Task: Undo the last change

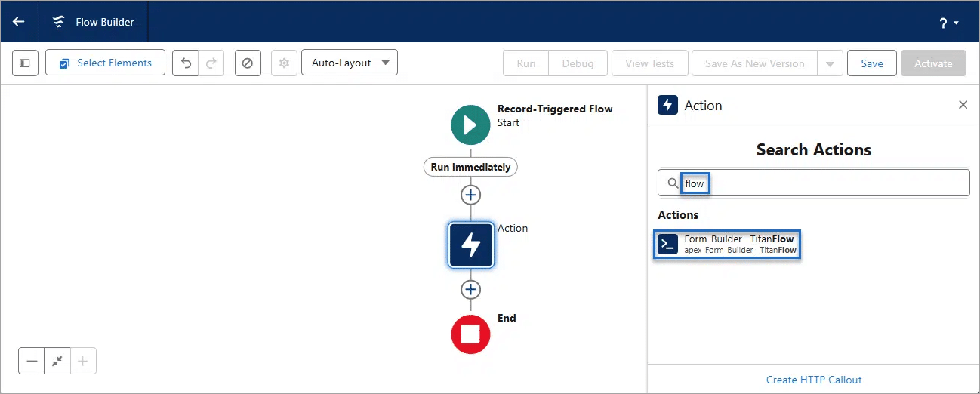Action: click(186, 63)
